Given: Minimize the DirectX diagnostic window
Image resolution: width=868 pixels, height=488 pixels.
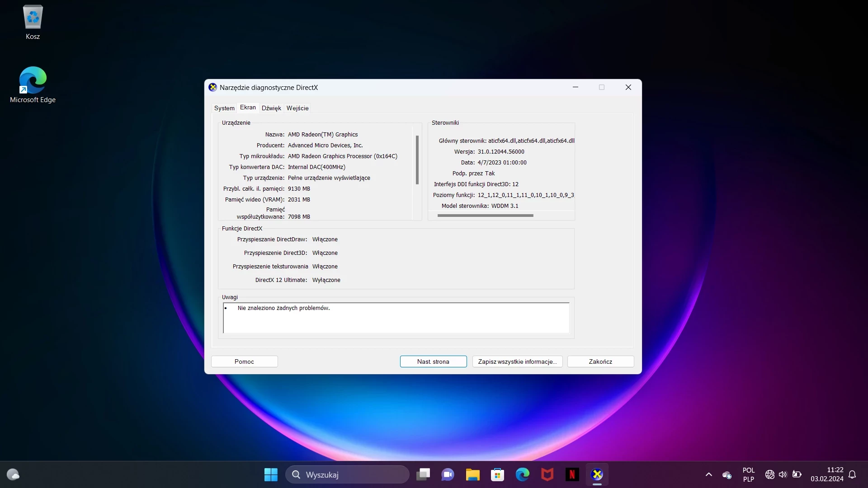Looking at the screenshot, I should click(x=576, y=87).
